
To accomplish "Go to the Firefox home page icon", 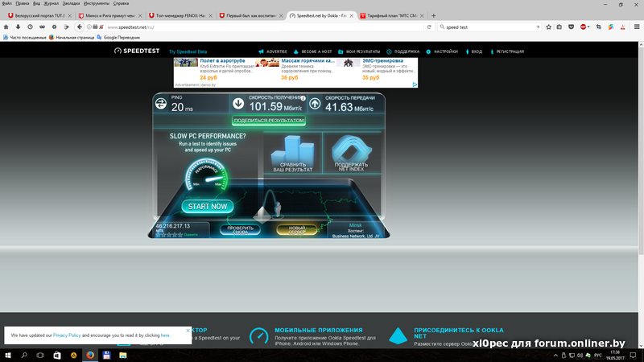I will 6,27.
